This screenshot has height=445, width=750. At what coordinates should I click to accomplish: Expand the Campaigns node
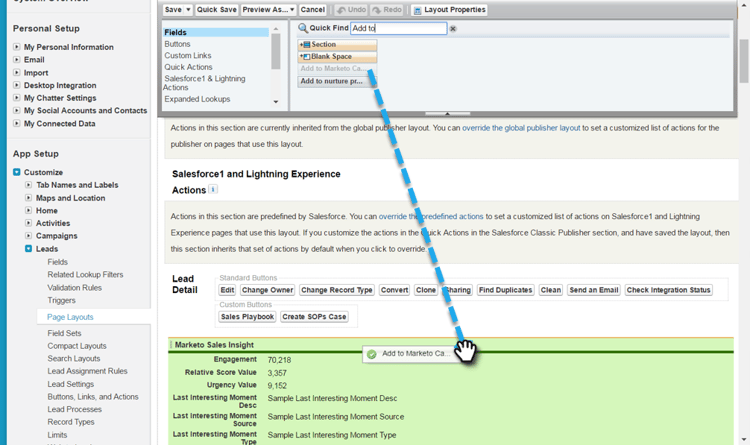(29, 236)
